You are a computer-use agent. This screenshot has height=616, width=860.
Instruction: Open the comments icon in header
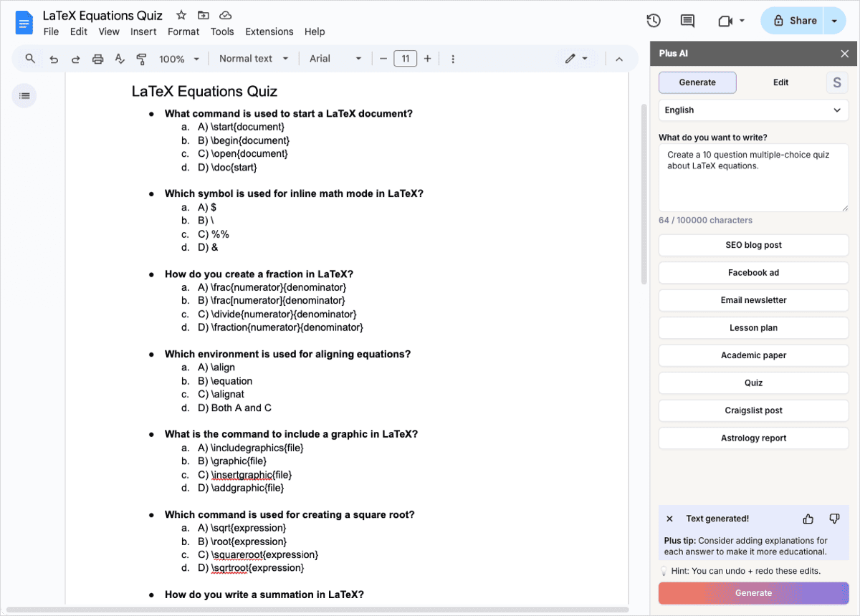[687, 21]
